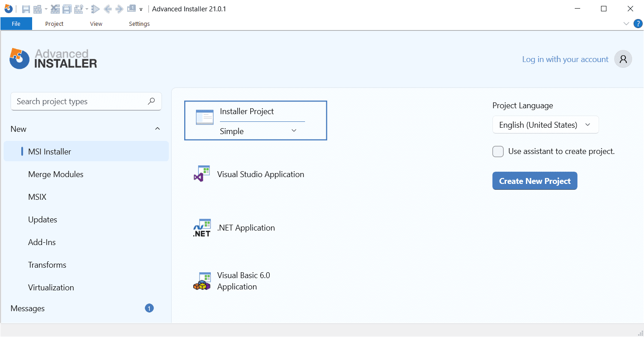Click the forward arrow in quick access toolbar
Viewport: 644px width, 337px height.
119,9
